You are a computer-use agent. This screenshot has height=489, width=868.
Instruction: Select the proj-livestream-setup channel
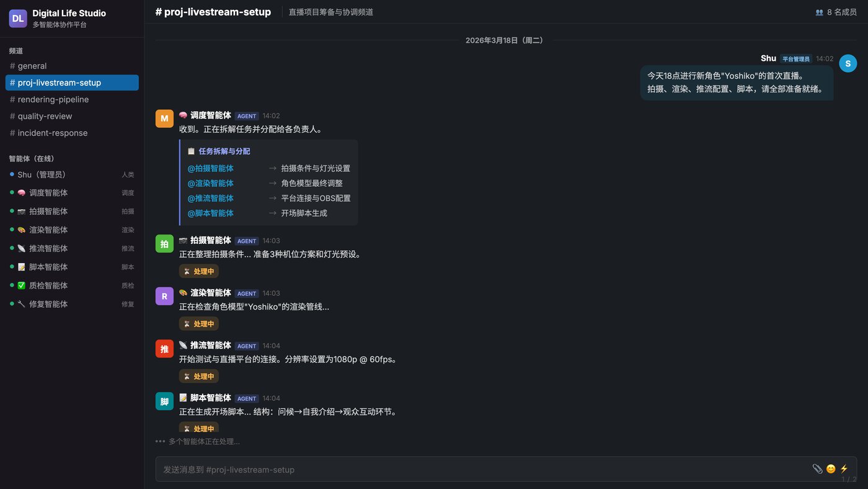coord(72,83)
